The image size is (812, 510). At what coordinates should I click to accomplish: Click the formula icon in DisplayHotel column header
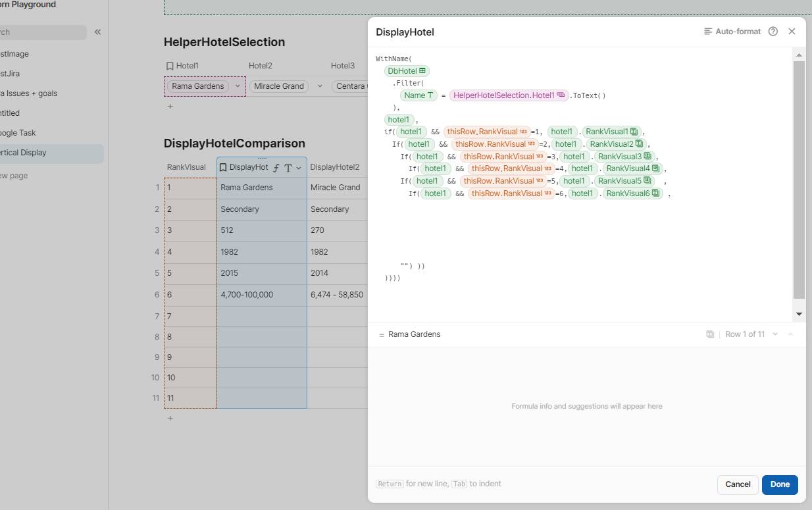tap(276, 168)
